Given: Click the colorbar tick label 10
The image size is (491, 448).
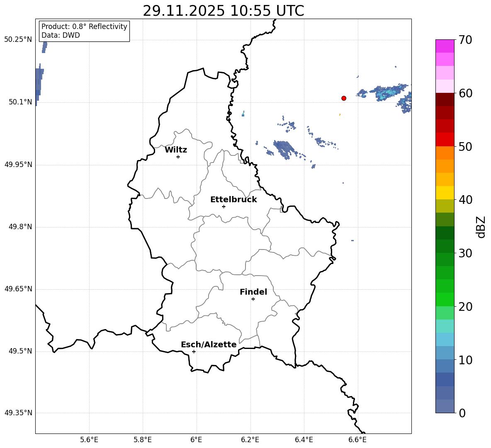Looking at the screenshot, I should 465,360.
